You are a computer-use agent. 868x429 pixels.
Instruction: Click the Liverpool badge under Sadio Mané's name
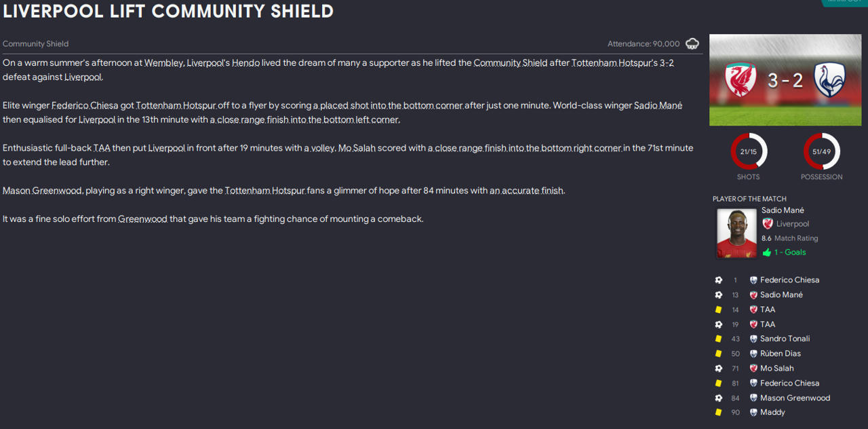(768, 224)
